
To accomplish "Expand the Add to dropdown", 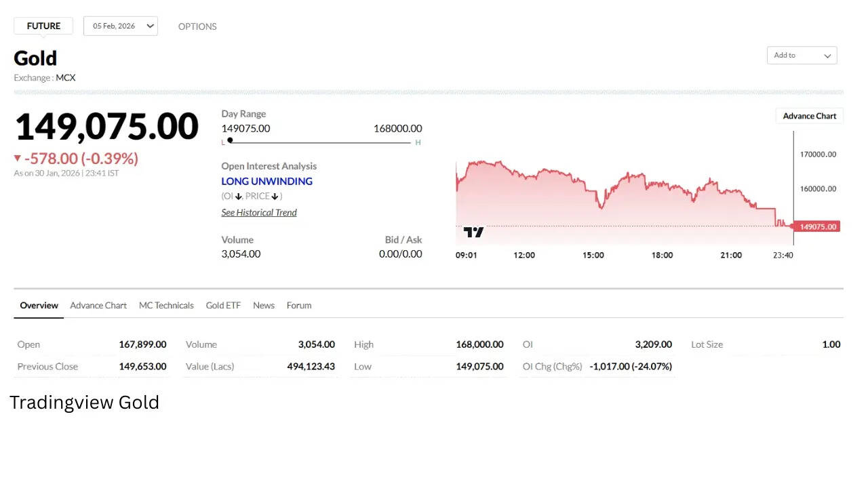I will pyautogui.click(x=801, y=56).
